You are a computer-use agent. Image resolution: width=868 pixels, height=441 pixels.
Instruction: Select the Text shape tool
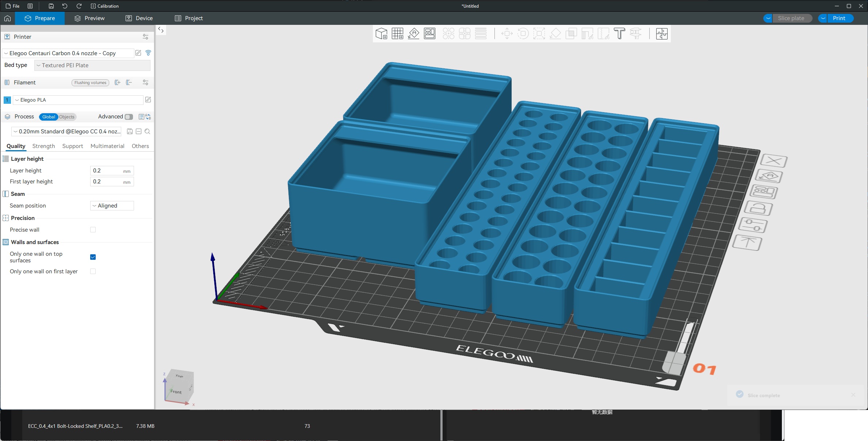pyautogui.click(x=619, y=34)
